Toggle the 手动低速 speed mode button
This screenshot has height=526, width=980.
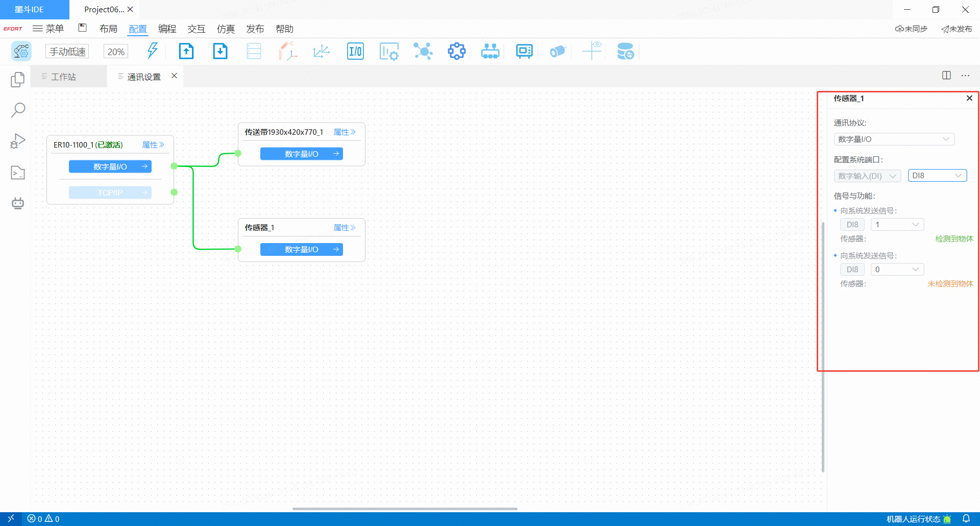(67, 52)
